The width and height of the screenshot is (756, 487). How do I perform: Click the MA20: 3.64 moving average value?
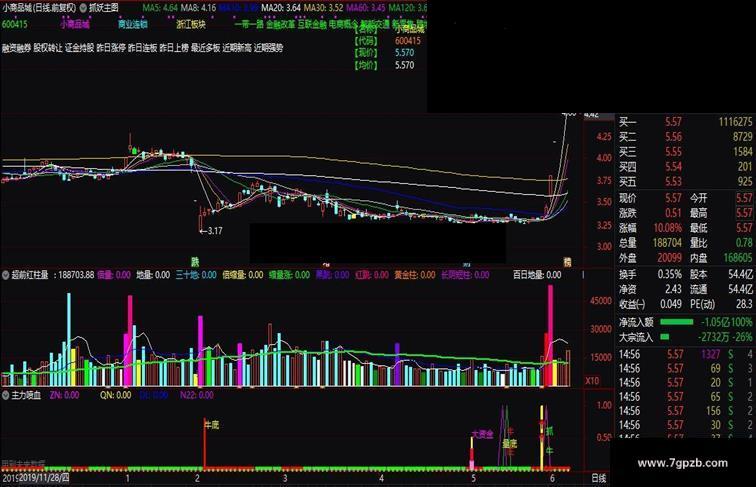coord(281,8)
